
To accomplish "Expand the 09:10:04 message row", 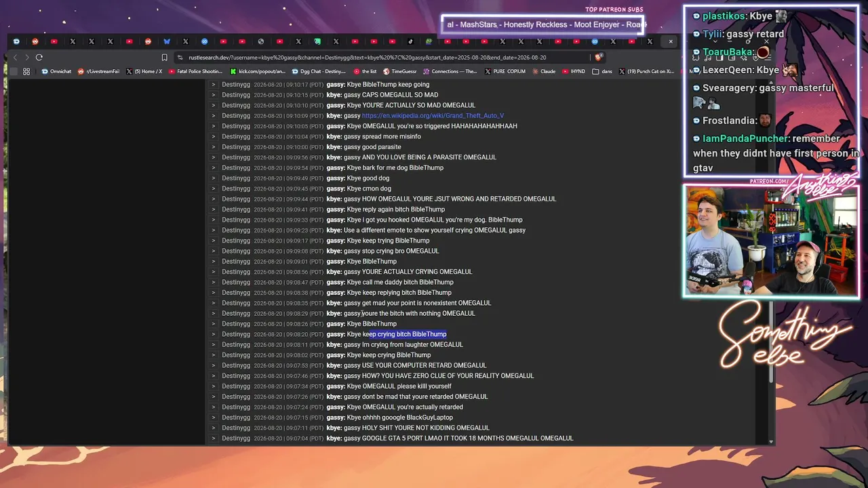I will coord(213,137).
